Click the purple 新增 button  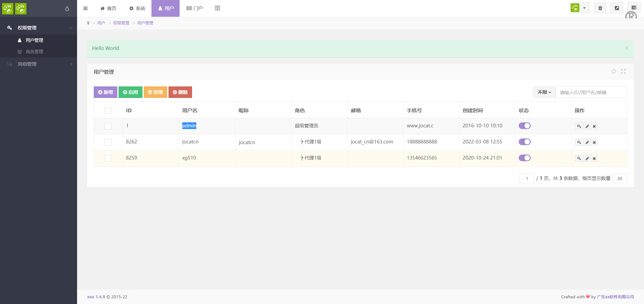click(106, 92)
